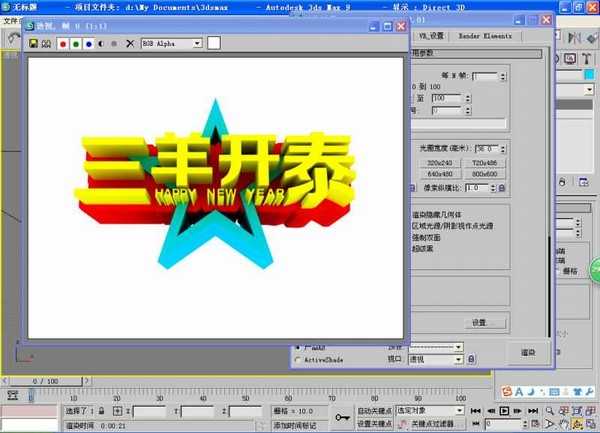600x433 pixels.
Task: Save the rendered image with the floppy icon
Action: (x=33, y=43)
